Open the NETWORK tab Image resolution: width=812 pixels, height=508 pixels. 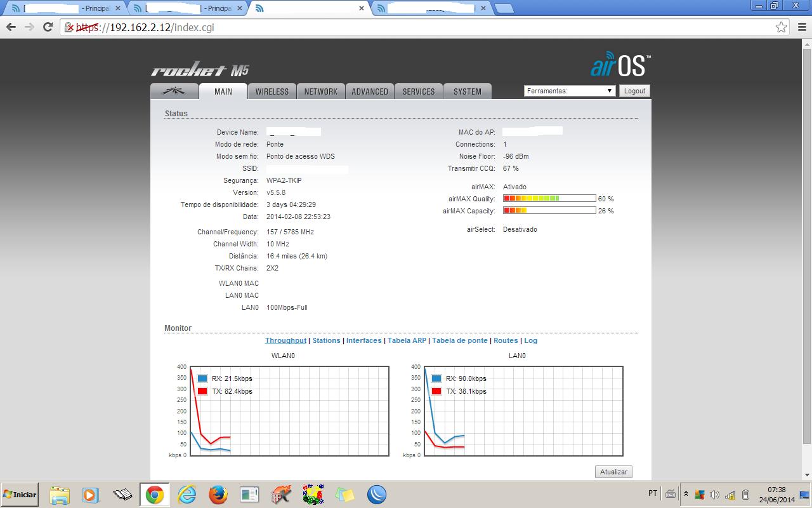point(321,91)
